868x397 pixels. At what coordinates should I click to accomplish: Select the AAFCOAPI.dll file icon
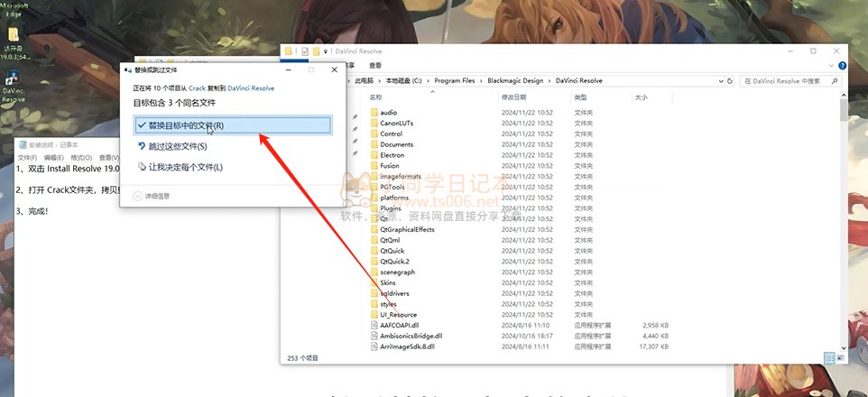(374, 325)
